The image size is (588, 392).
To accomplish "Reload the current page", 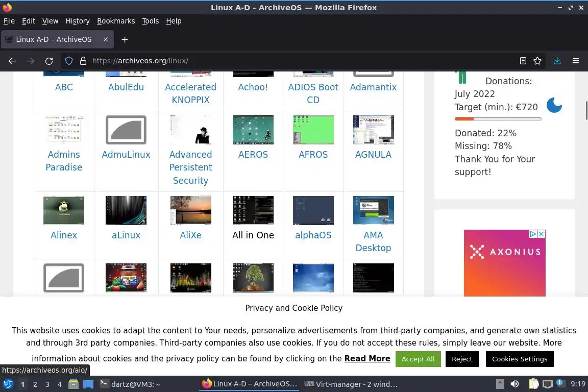I will [x=49, y=61].
